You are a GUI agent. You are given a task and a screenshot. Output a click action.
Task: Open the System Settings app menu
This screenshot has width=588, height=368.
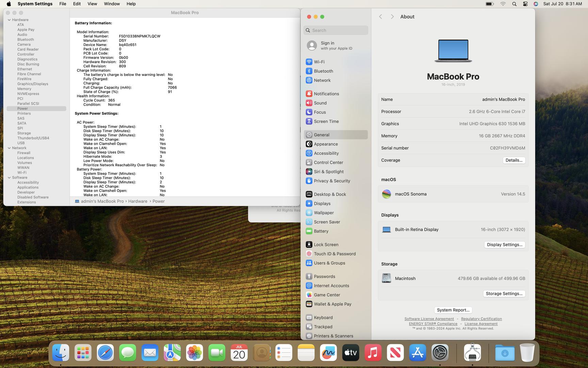click(x=35, y=4)
